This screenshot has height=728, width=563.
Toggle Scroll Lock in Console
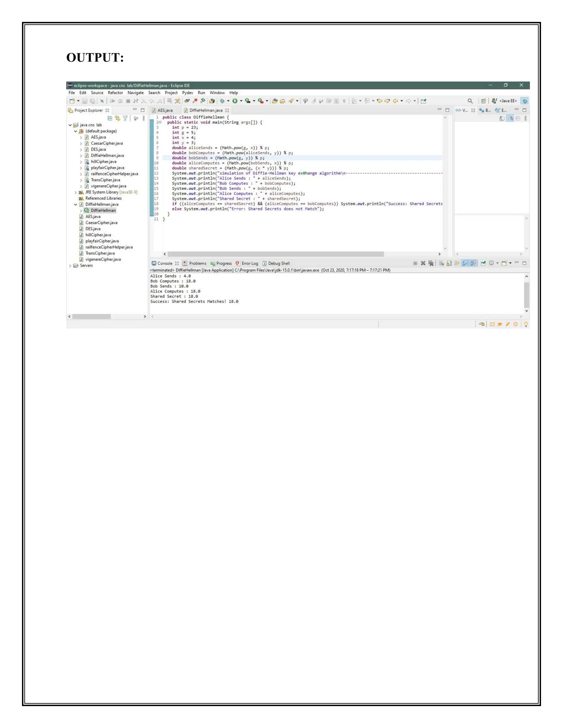pos(449,263)
